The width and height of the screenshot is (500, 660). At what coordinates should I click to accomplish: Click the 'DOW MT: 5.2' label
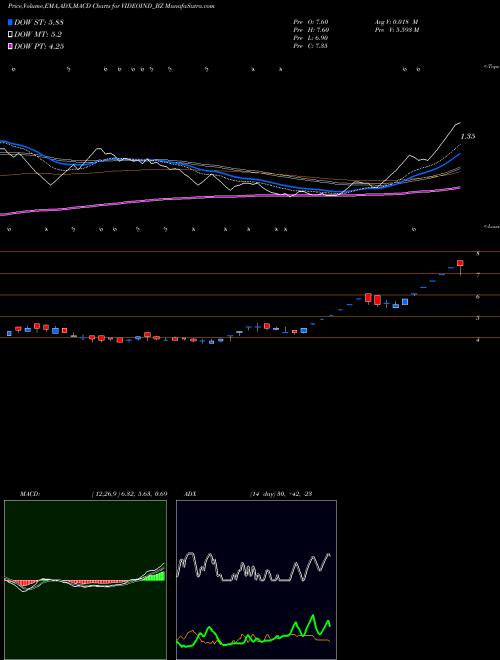37,35
